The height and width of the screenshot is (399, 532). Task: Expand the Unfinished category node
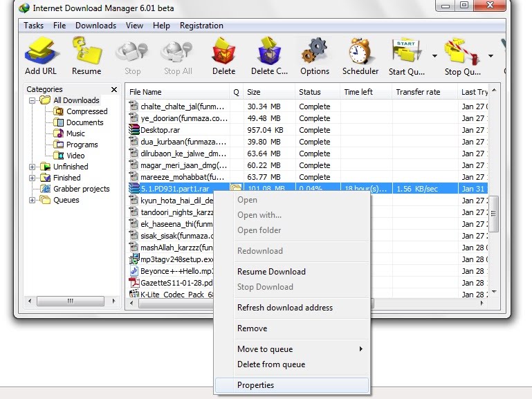point(33,167)
